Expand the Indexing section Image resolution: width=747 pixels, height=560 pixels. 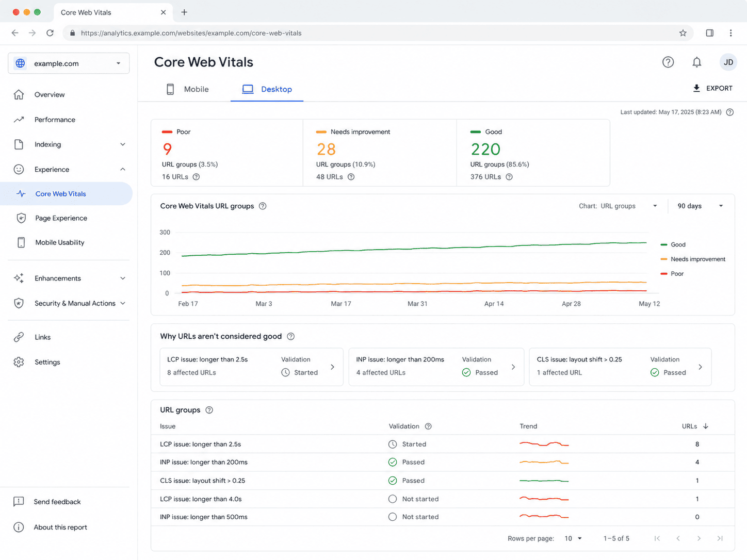123,144
